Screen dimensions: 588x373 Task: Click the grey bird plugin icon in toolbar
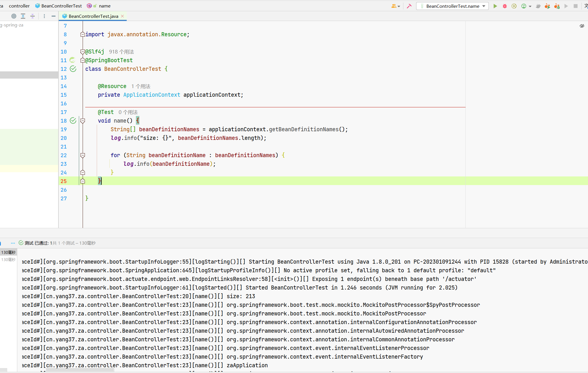538,6
